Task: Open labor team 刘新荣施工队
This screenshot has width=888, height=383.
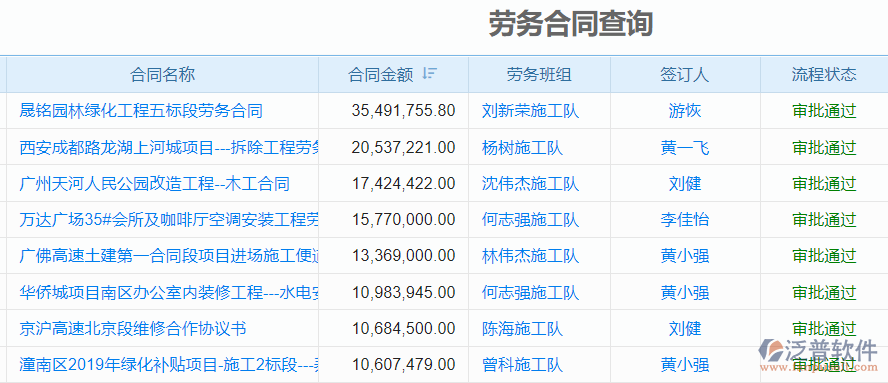Action: tap(531, 110)
